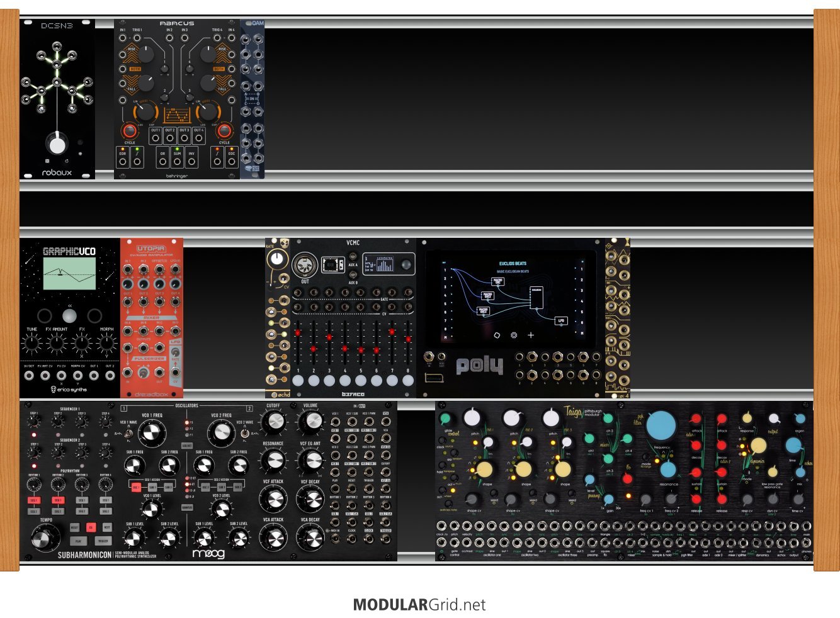Click the OUT 2 jack on Graphic VCO
The width and height of the screenshot is (840, 618).
click(110, 376)
